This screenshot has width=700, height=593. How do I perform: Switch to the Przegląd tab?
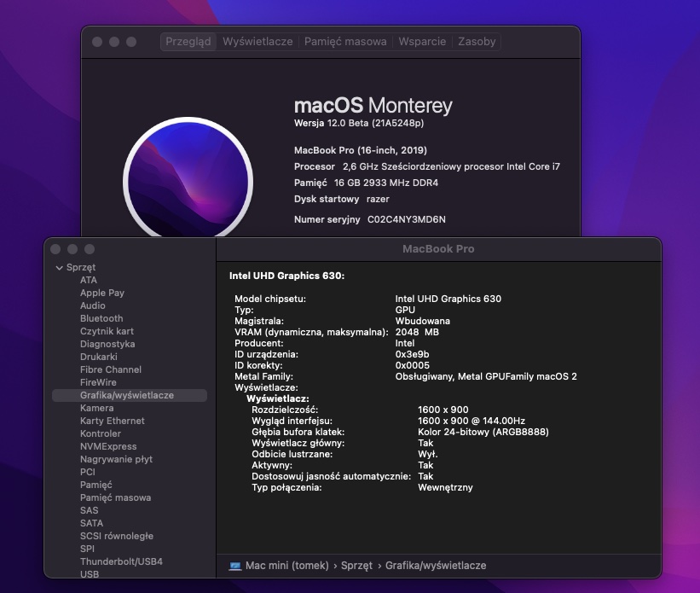188,42
